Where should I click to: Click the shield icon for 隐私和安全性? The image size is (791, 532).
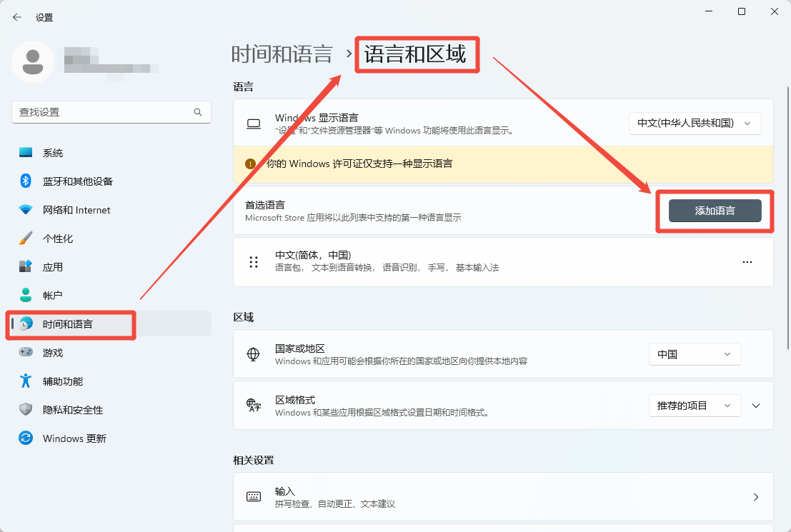25,409
